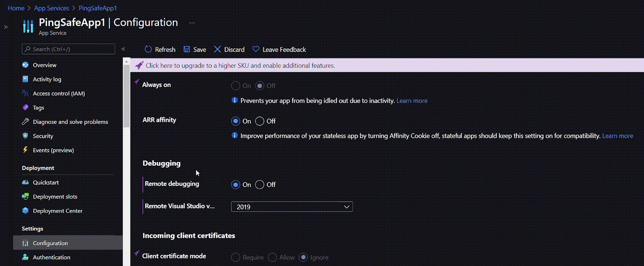644x266 pixels.
Task: Navigate to App Services breadcrumb
Action: pos(52,8)
